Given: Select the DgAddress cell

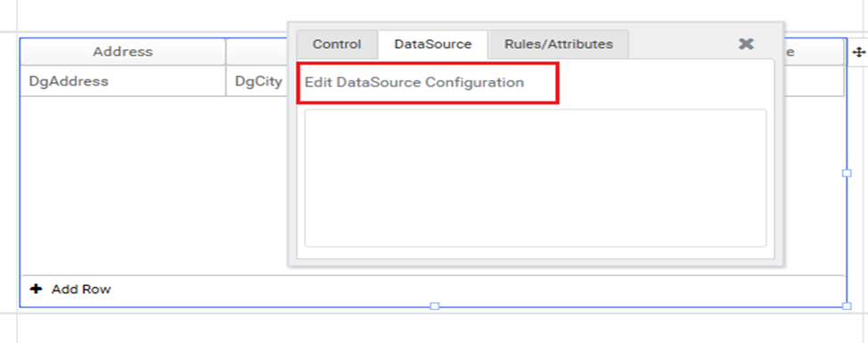Looking at the screenshot, I should [x=123, y=81].
